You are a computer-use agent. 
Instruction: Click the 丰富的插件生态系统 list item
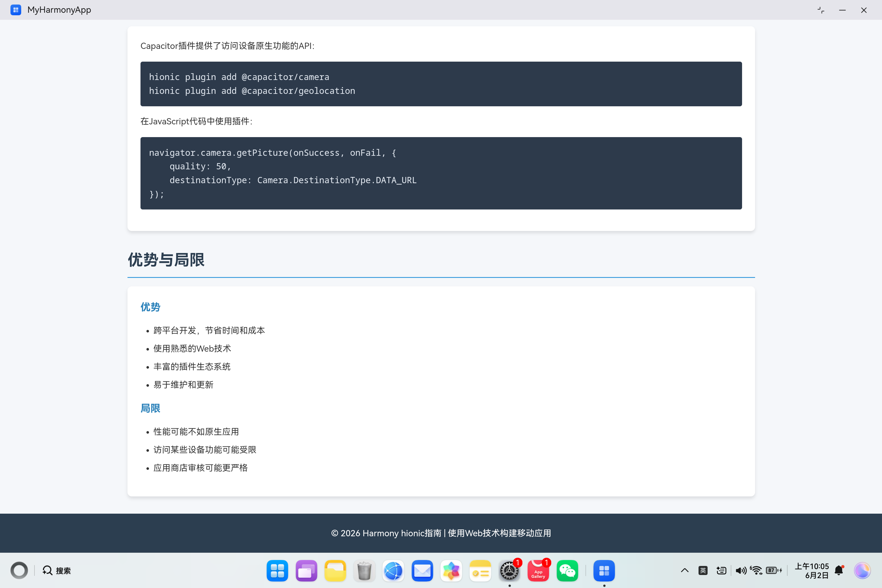[192, 366]
